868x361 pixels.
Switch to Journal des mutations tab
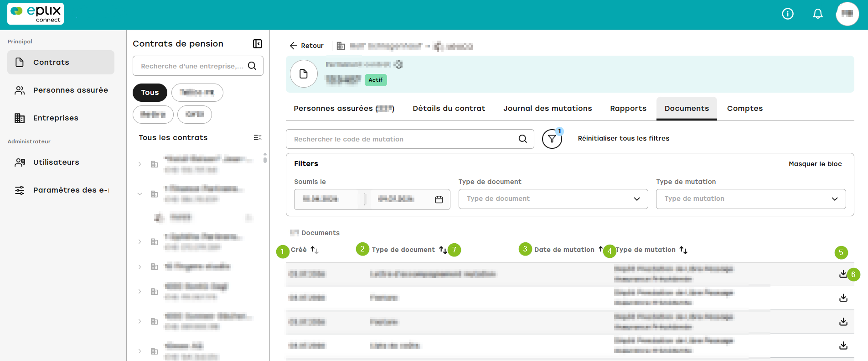(548, 109)
